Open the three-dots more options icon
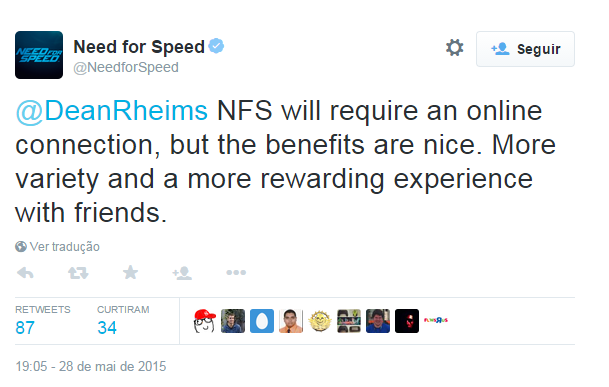 [236, 272]
